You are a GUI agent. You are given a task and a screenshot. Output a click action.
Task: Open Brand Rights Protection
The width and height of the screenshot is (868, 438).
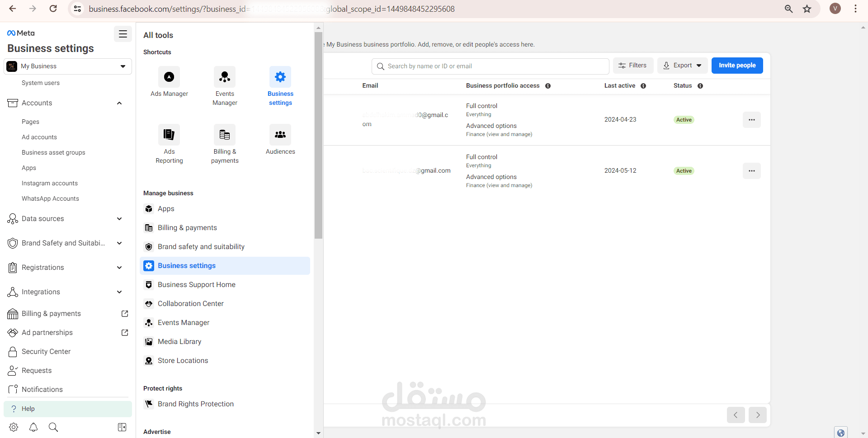[225, 404]
